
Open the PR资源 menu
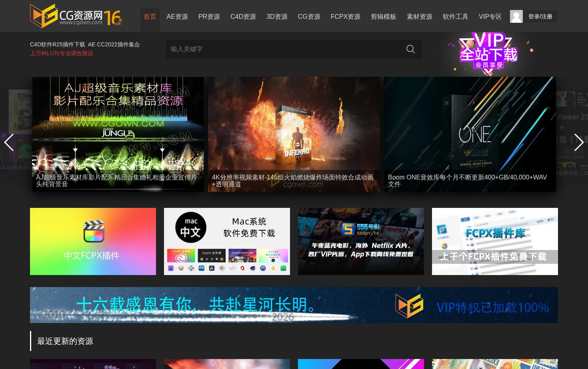tap(209, 17)
